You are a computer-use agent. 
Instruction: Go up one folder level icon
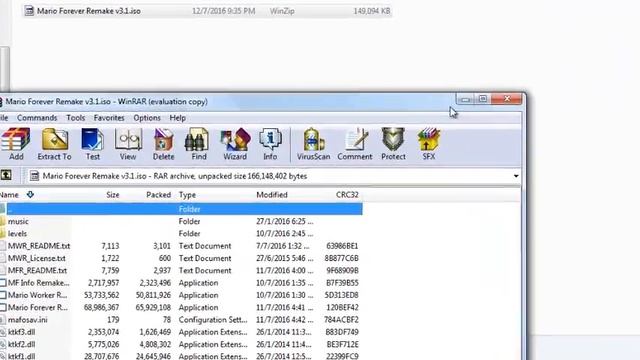coord(6,176)
